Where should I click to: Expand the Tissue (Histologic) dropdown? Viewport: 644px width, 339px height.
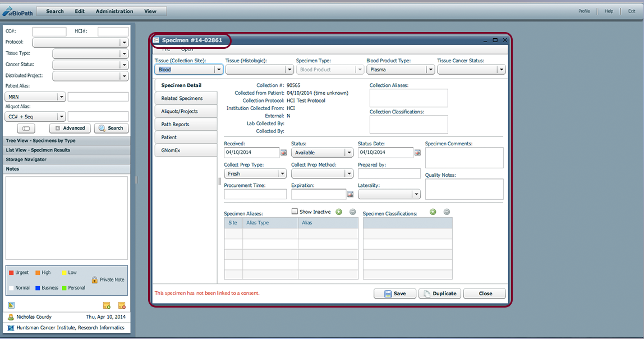point(289,70)
